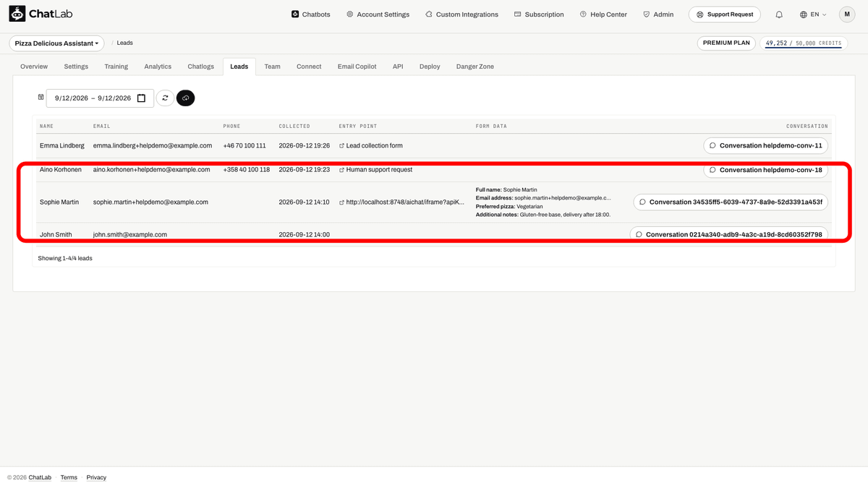Open the Danger Zone tab
This screenshot has width=868, height=488.
pyautogui.click(x=475, y=67)
